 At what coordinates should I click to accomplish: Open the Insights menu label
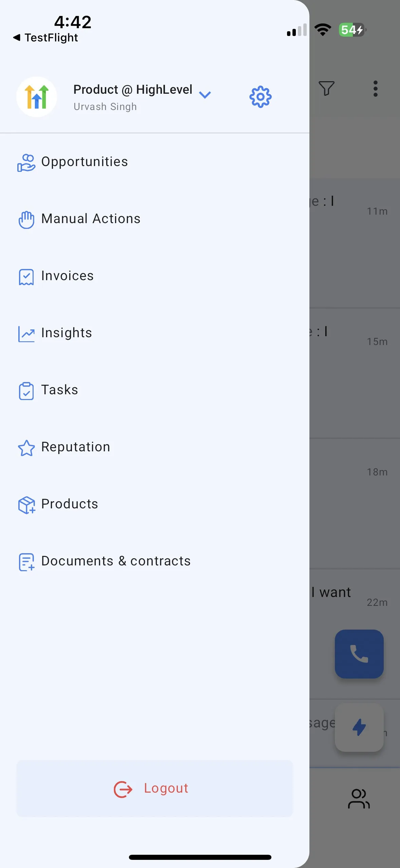pos(66,333)
